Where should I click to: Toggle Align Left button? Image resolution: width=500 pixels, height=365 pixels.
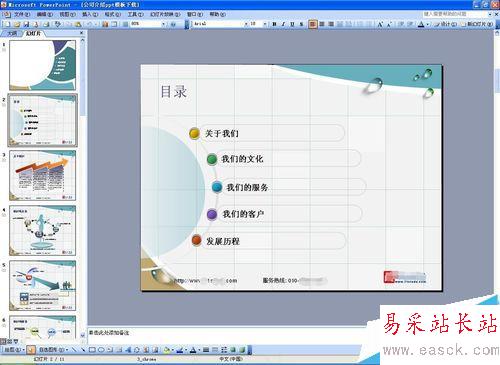coord(313,24)
